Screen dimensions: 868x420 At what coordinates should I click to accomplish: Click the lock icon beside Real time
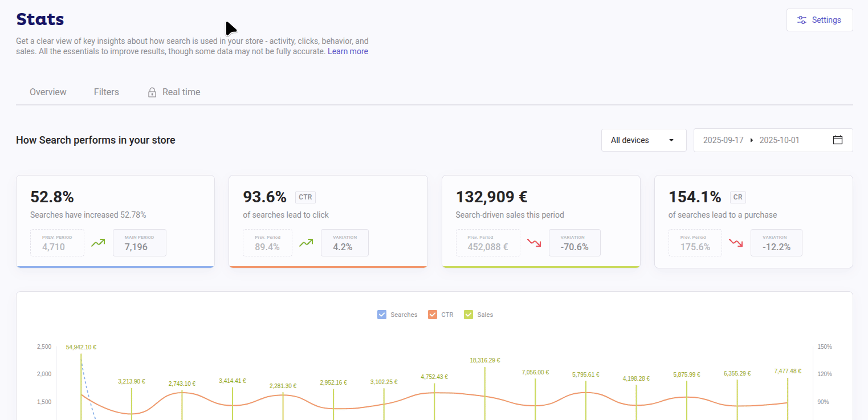(152, 92)
